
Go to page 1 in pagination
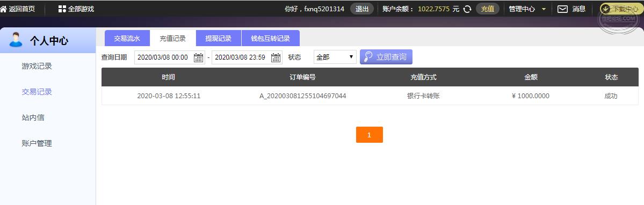[369, 135]
